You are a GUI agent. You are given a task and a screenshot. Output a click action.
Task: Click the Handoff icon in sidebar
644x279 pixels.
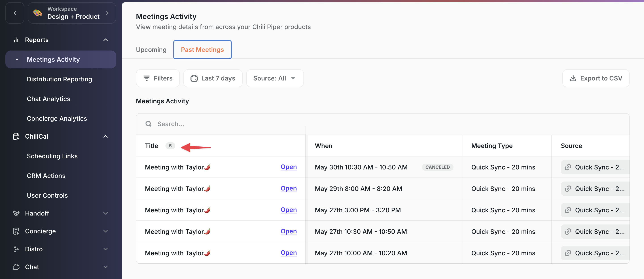pyautogui.click(x=16, y=213)
